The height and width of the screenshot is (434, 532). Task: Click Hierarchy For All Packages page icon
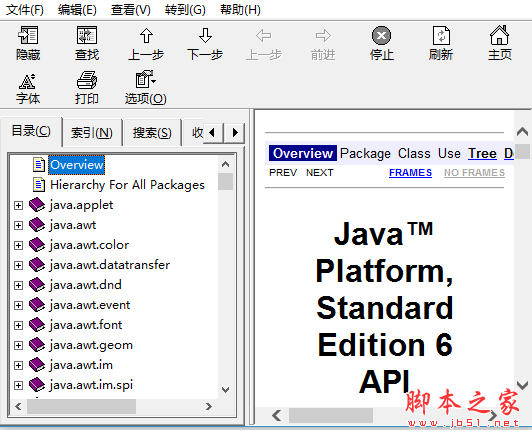click(39, 185)
